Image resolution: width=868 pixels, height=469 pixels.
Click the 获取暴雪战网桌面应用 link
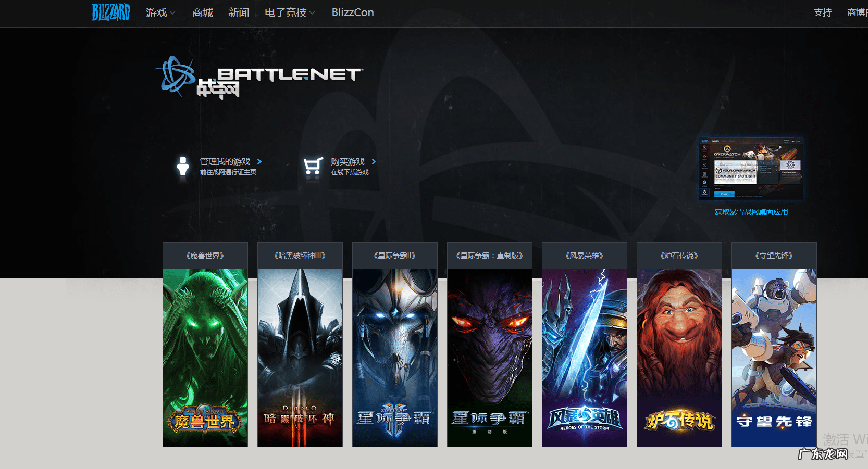(x=751, y=212)
